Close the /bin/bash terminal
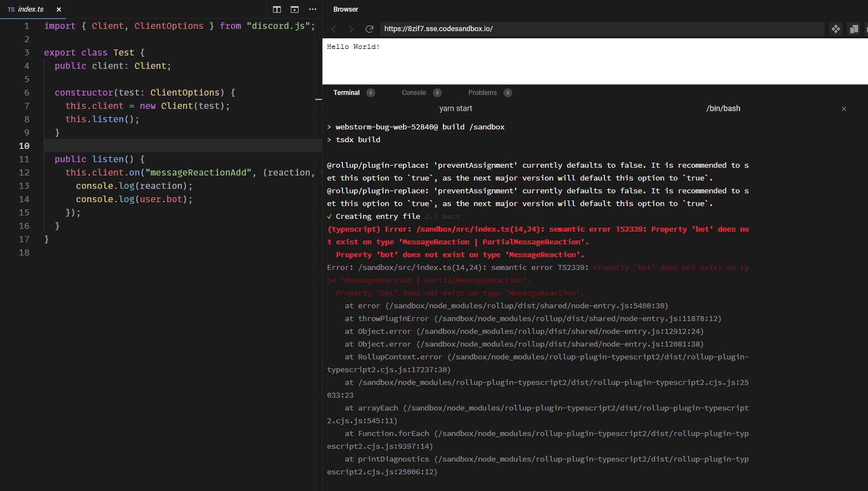This screenshot has height=491, width=868. tap(844, 109)
